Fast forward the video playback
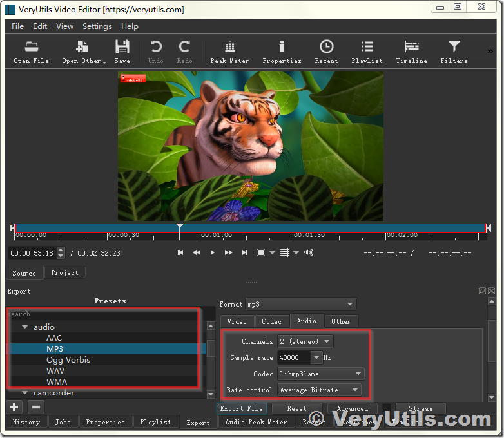The height and width of the screenshot is (438, 504). point(229,252)
